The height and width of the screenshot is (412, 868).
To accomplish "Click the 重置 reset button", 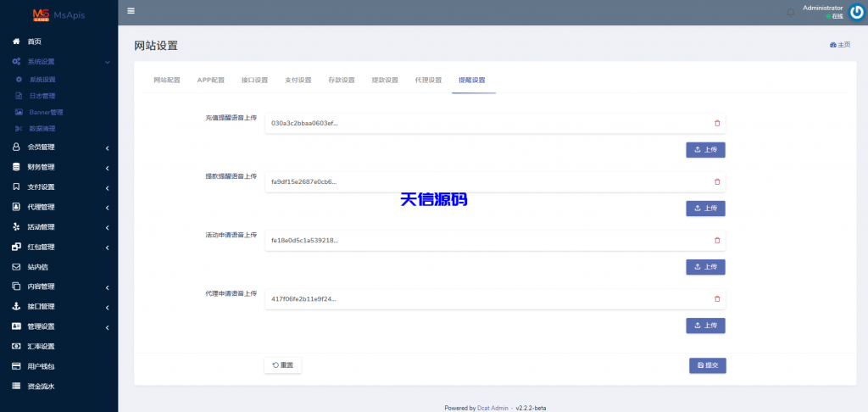I will (283, 365).
